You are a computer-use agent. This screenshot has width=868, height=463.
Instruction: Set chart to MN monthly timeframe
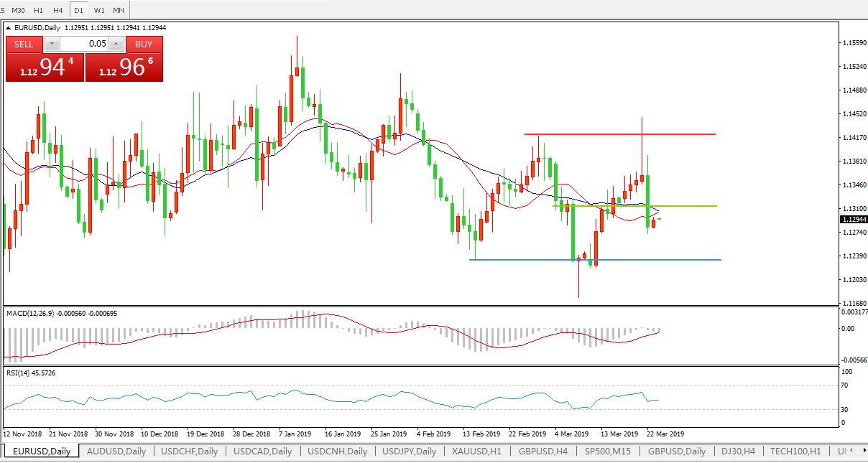pyautogui.click(x=119, y=10)
